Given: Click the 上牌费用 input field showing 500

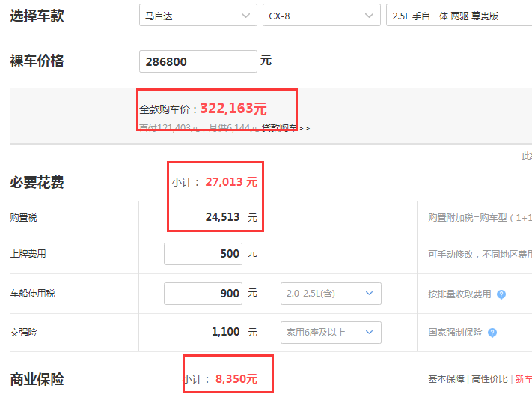Looking at the screenshot, I should [x=203, y=254].
